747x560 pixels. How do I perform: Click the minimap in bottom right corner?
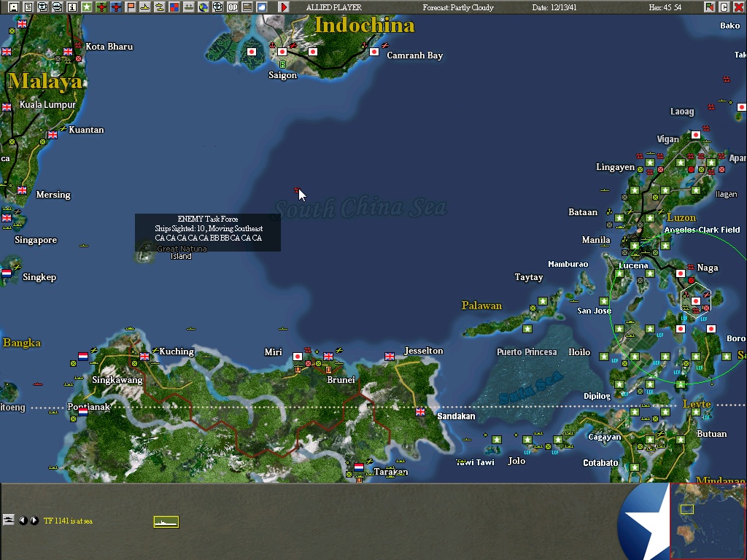[708, 521]
